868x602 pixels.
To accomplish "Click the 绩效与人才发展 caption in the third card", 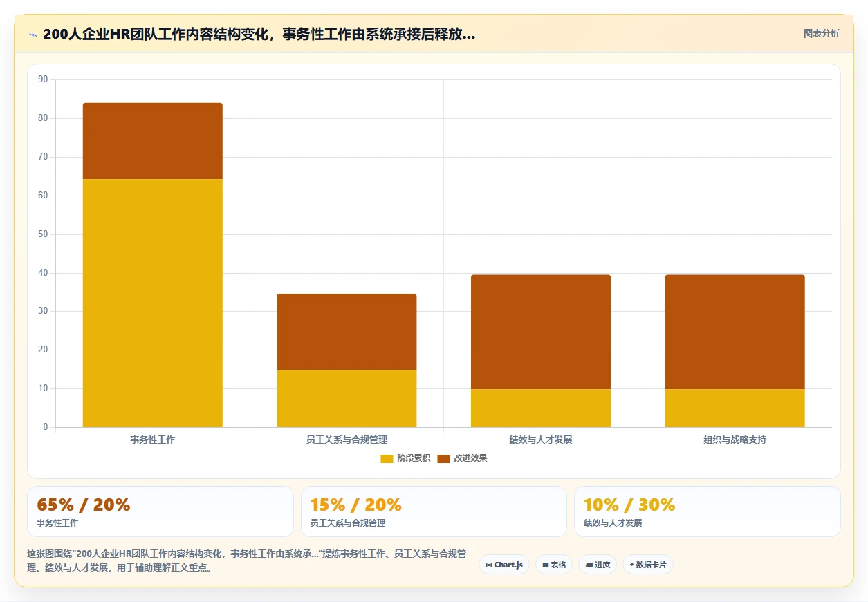I will point(613,523).
